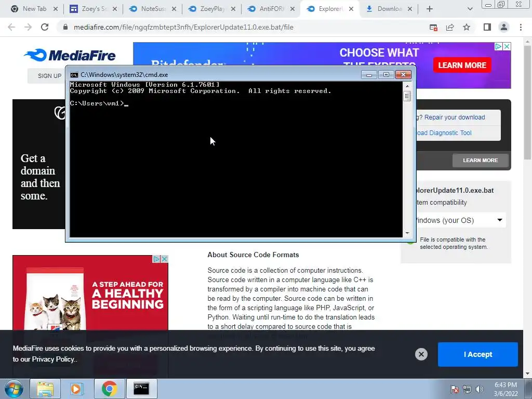The height and width of the screenshot is (399, 532).
Task: Open the Chrome profile avatar
Action: 504,27
